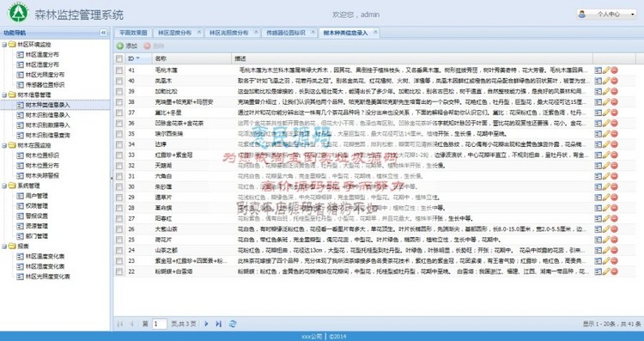644x341 pixels.
Task: Click red delete icon in row ID 36
Action: click(615, 123)
